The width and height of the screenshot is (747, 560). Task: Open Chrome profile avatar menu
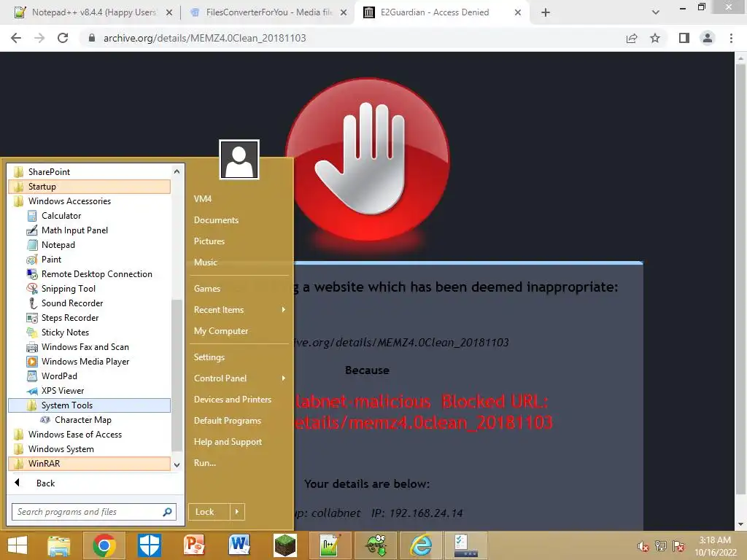coord(708,38)
